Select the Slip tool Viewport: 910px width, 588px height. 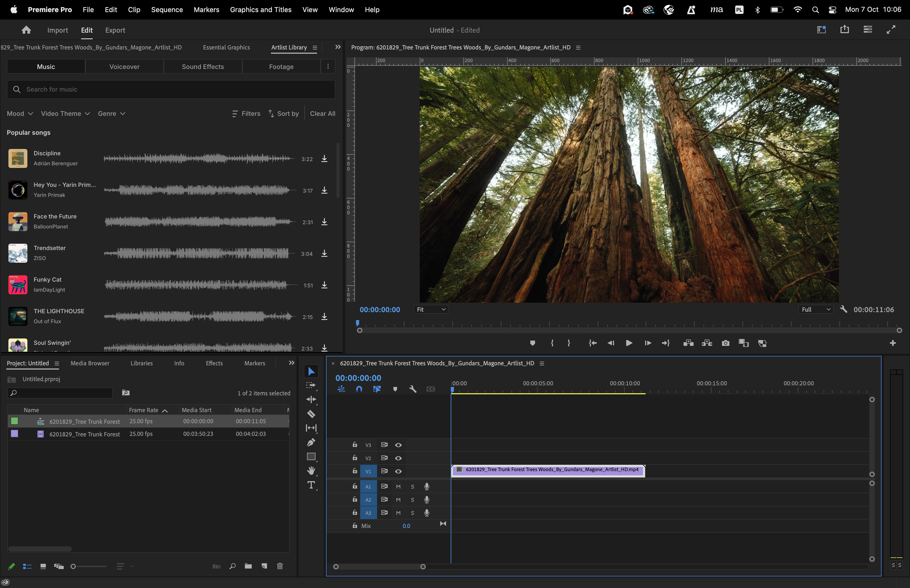[311, 428]
